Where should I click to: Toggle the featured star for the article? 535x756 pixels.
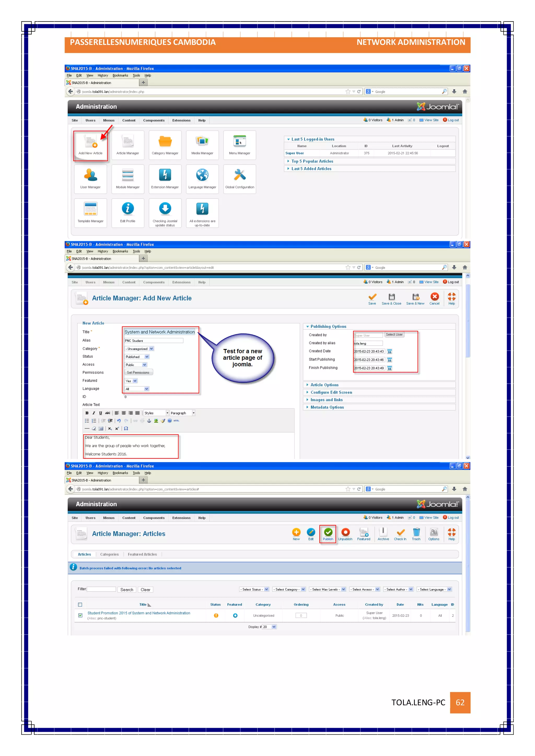235,616
